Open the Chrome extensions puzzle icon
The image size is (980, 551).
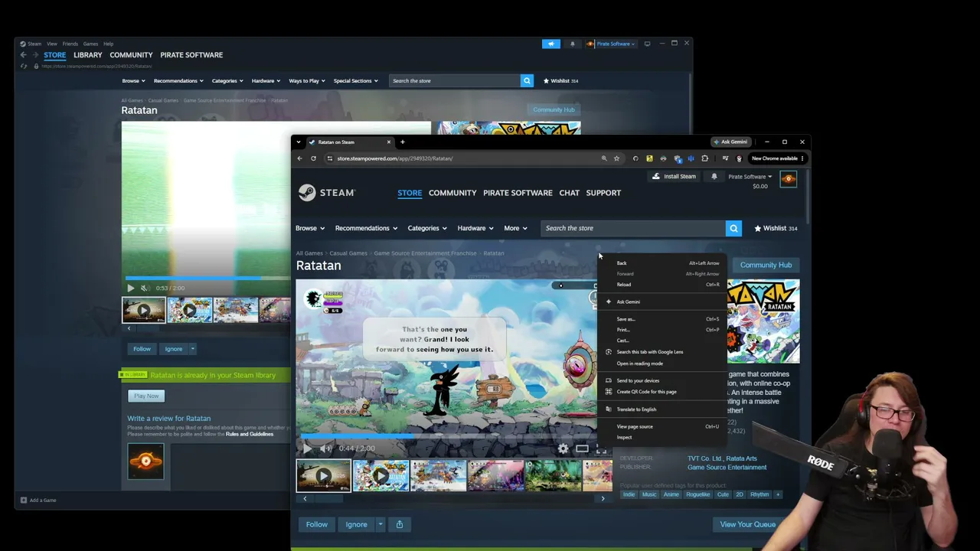(704, 158)
